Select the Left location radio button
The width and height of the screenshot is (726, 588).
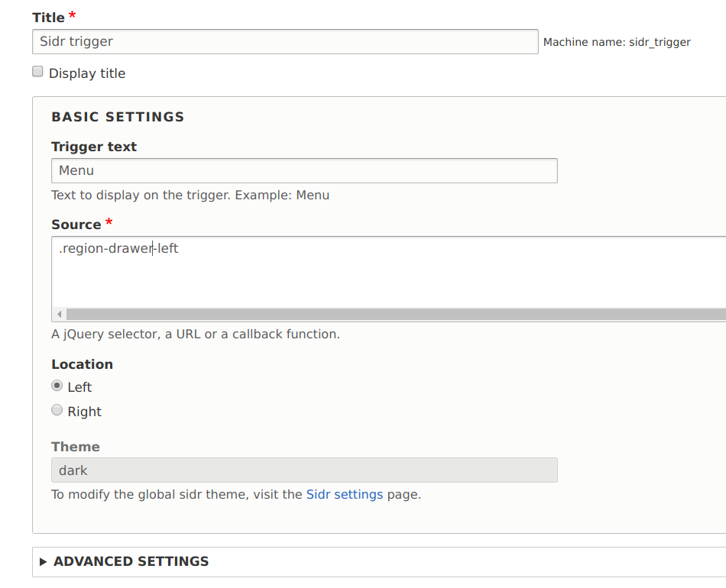(57, 386)
